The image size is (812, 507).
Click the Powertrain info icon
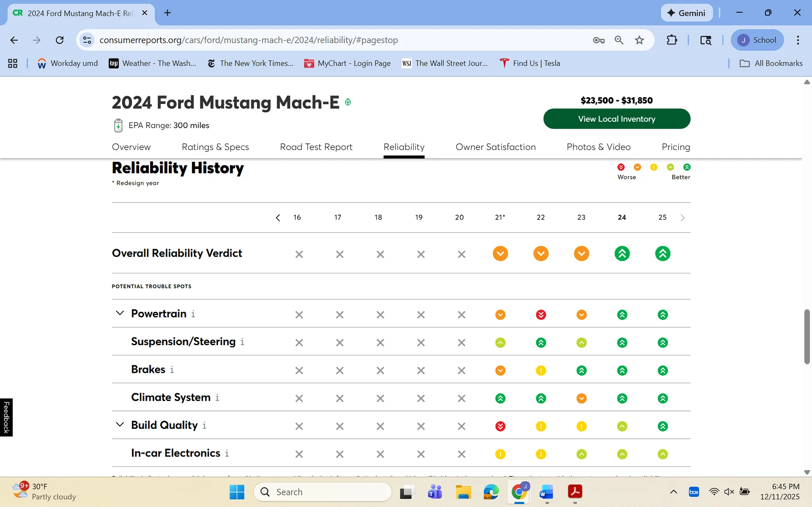193,314
